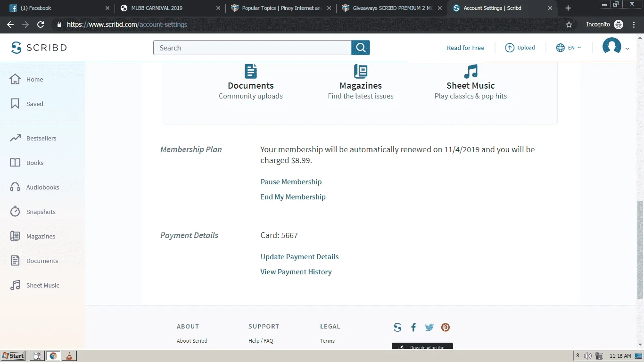The image size is (644, 362).
Task: Open the Pinterest footer icon
Action: point(446,327)
